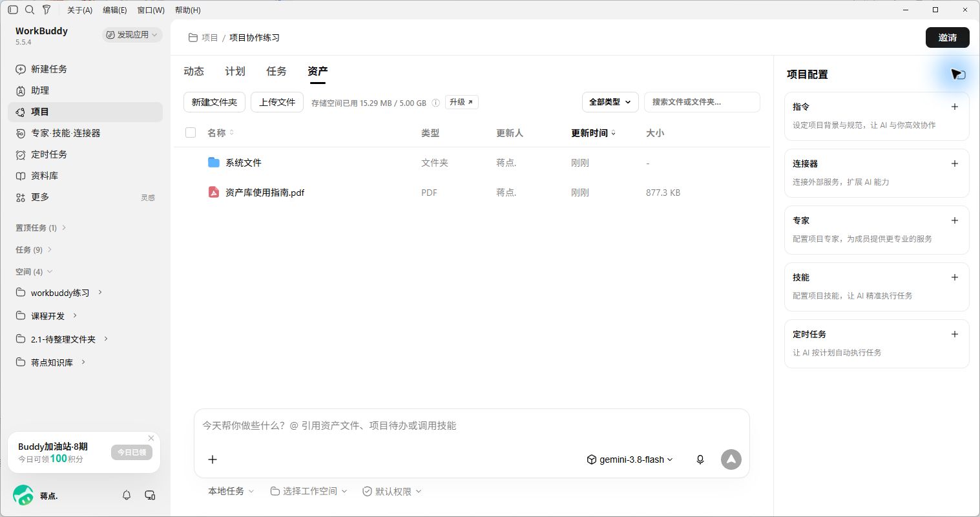Click the funnel icon in title bar
Viewport: 980px width, 517px height.
click(47, 10)
